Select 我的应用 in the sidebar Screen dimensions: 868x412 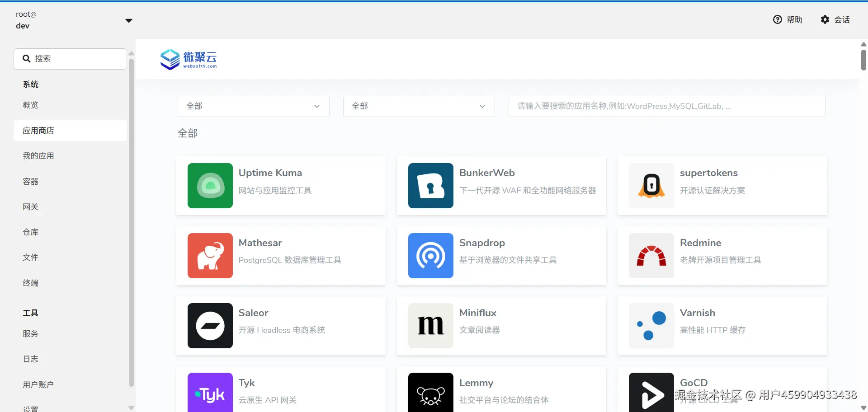71,156
